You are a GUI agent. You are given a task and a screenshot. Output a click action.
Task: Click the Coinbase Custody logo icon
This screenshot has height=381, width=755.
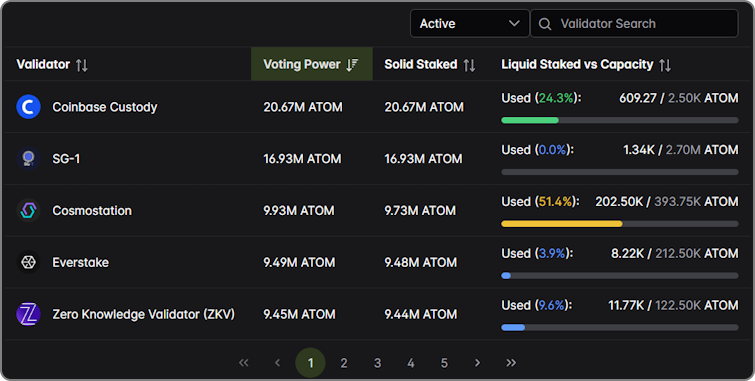click(28, 106)
